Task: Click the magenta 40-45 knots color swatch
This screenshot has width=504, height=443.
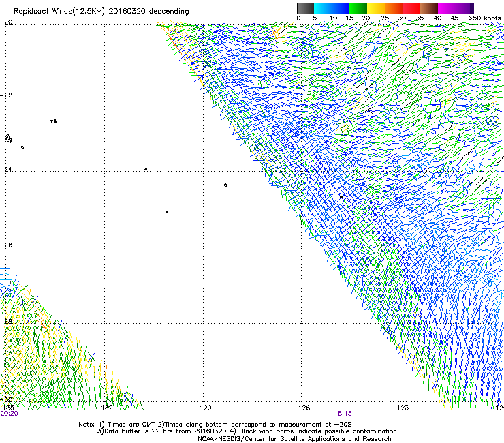Action: (447, 8)
